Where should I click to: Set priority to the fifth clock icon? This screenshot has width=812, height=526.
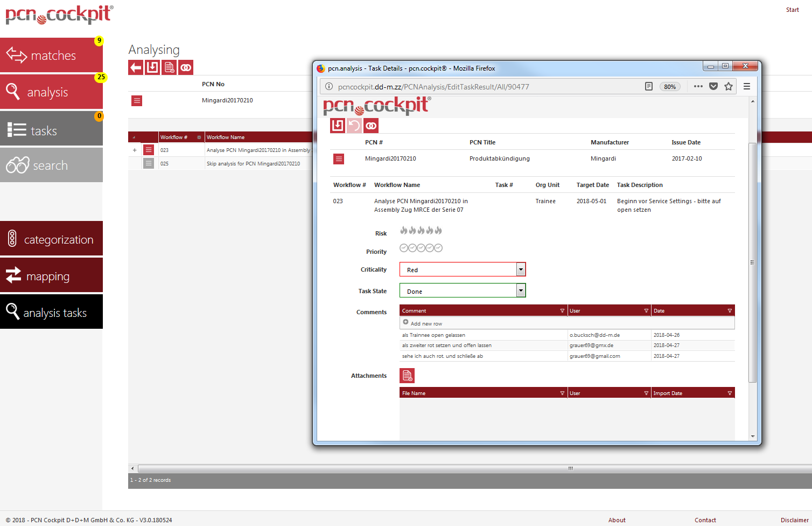(x=438, y=248)
